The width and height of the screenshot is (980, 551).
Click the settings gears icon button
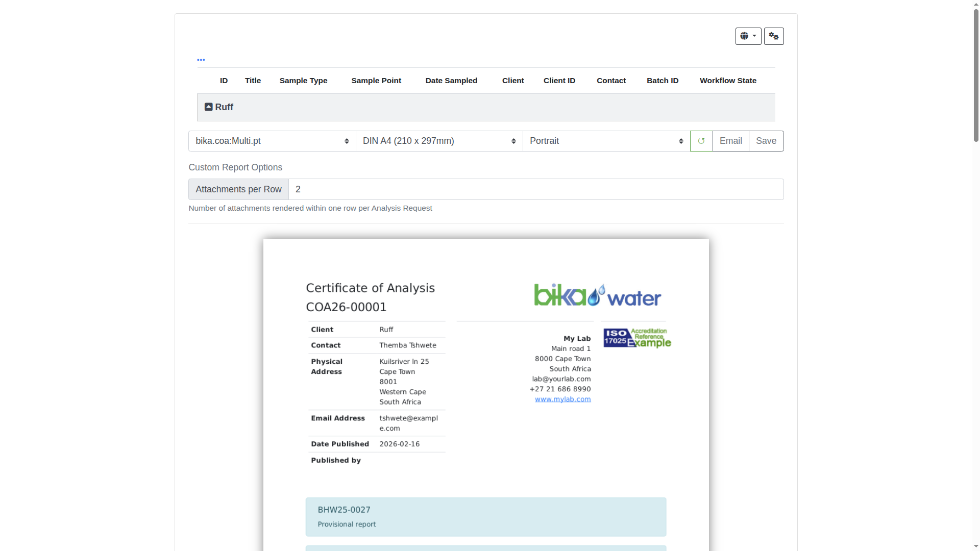774,36
